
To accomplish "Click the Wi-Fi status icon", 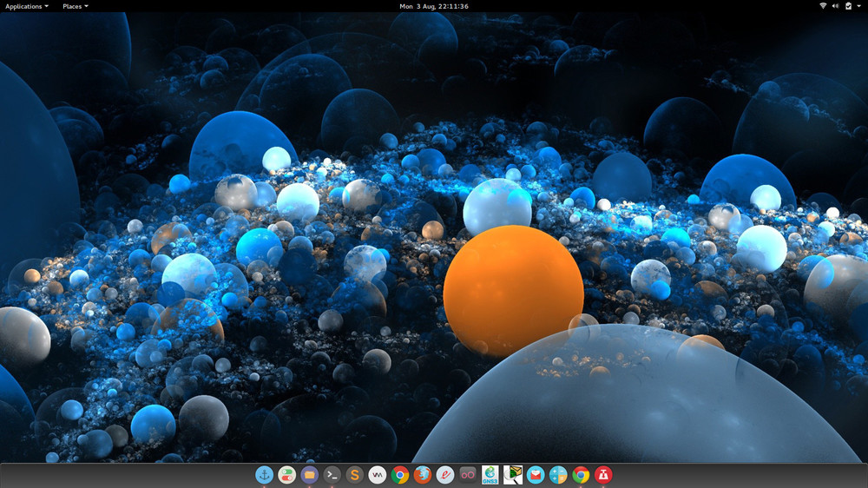I will click(823, 6).
